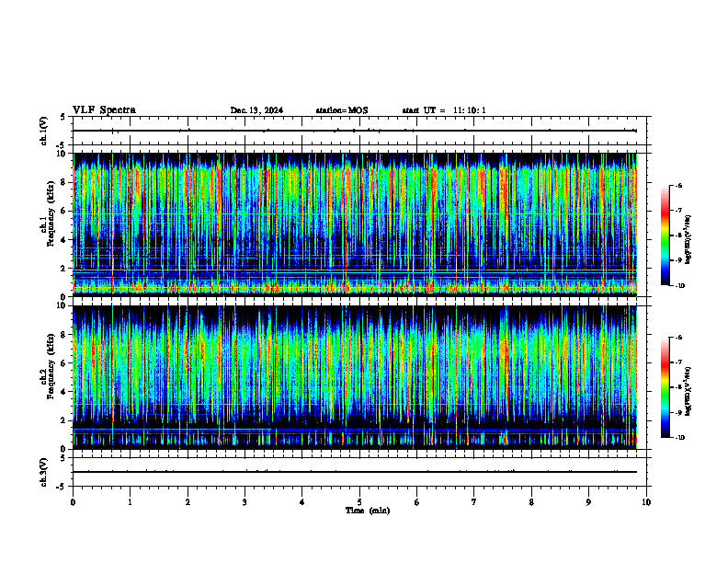Click the ch.1 spectrogram color scale bar
This screenshot has width=728, height=563.
[665, 236]
